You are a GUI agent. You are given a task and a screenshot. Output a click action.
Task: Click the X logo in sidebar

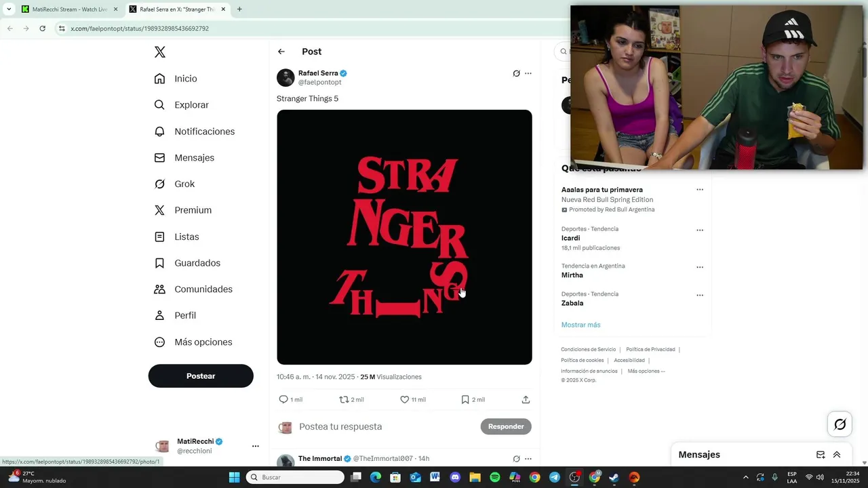159,52
